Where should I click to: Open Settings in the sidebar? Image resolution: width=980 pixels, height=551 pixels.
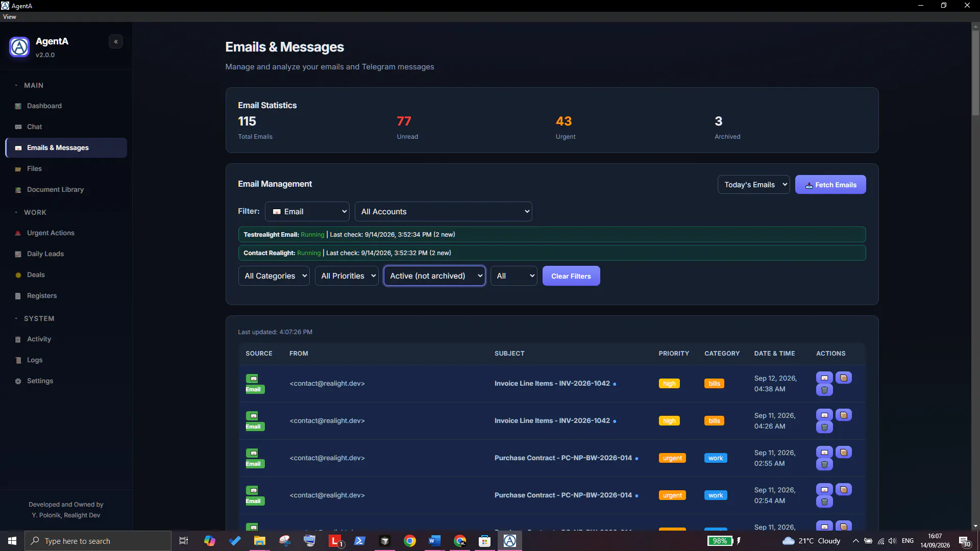[x=66, y=381]
